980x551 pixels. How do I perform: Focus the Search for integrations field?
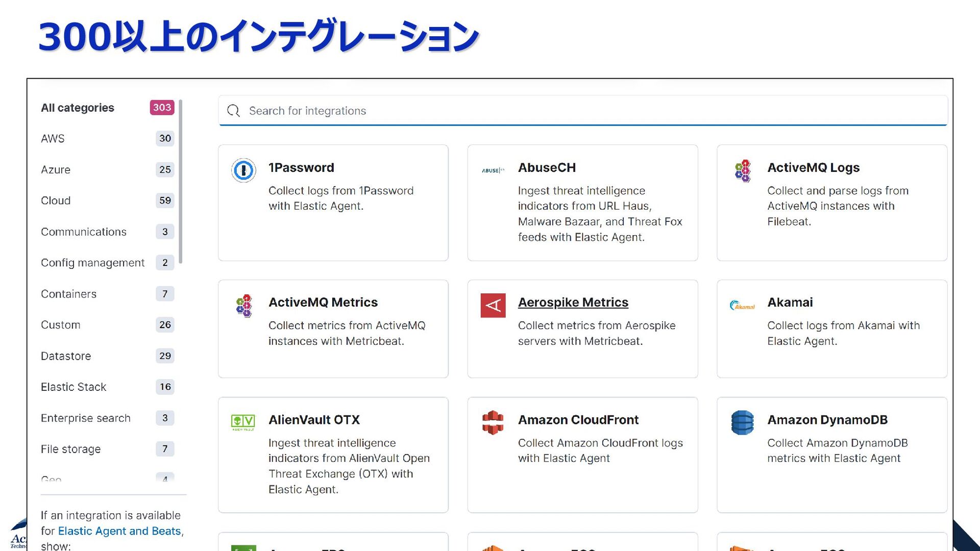click(583, 111)
